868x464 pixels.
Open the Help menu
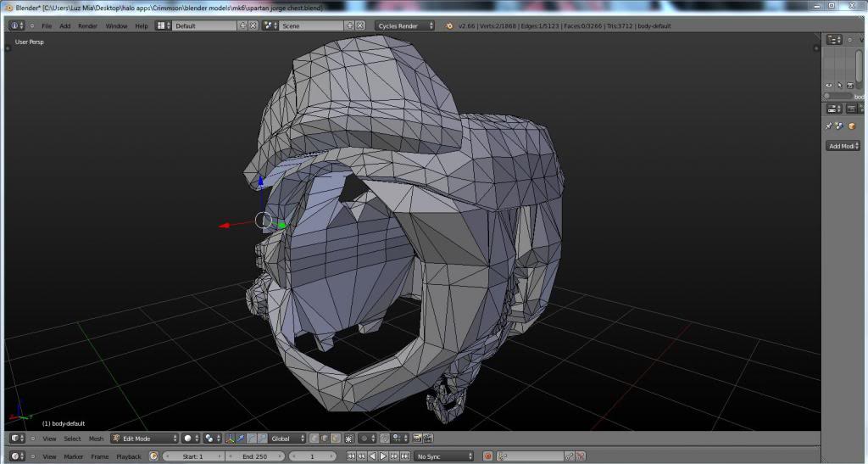(142, 26)
